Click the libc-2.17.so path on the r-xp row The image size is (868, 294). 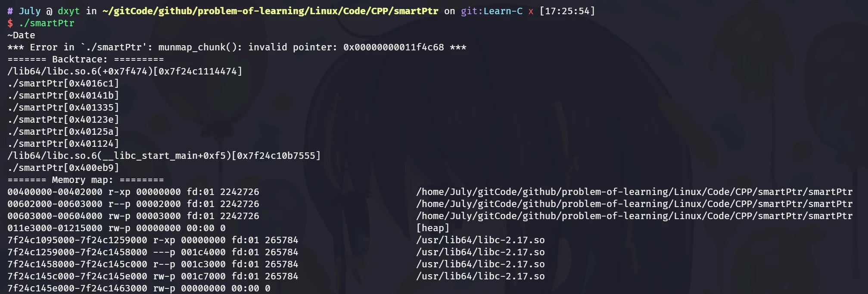(480, 240)
